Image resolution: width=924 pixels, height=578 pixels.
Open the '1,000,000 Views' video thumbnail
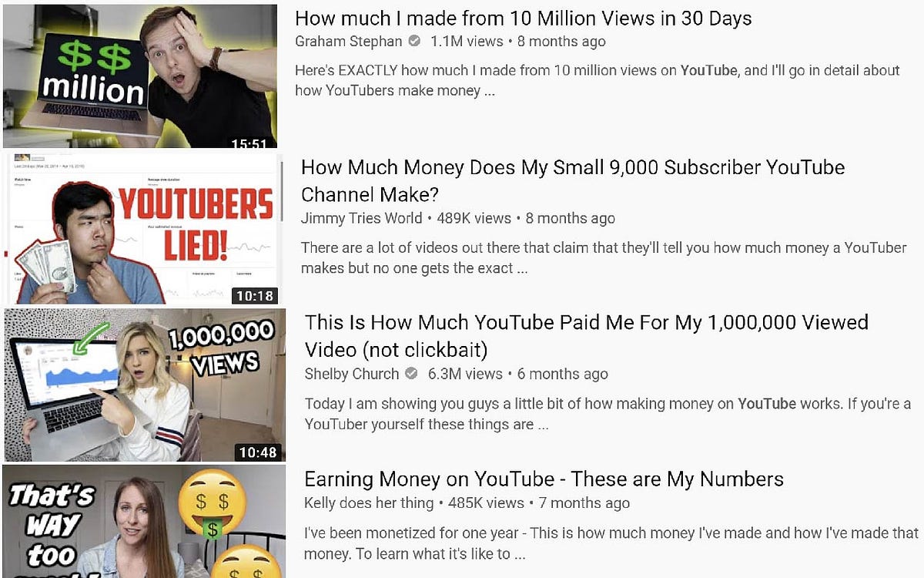tap(145, 385)
